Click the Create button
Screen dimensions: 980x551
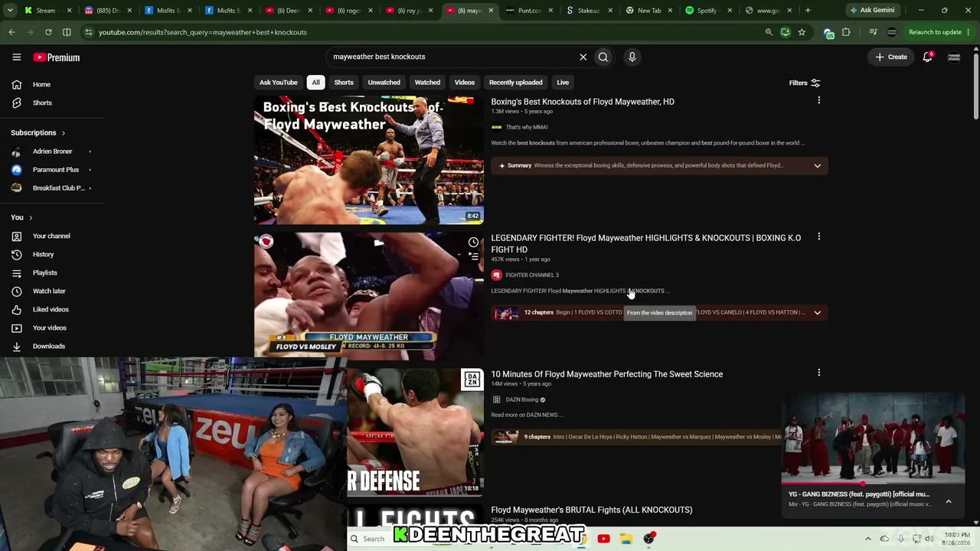click(891, 57)
